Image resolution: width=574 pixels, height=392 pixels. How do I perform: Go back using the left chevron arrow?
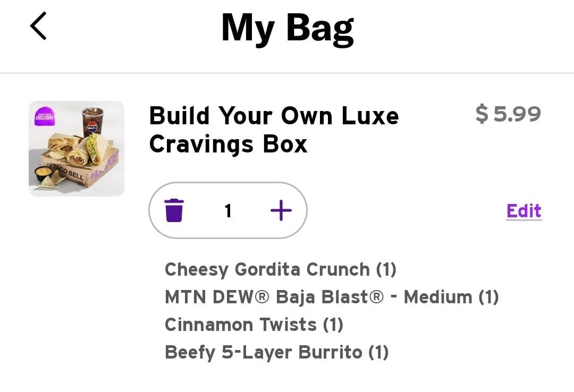point(38,26)
